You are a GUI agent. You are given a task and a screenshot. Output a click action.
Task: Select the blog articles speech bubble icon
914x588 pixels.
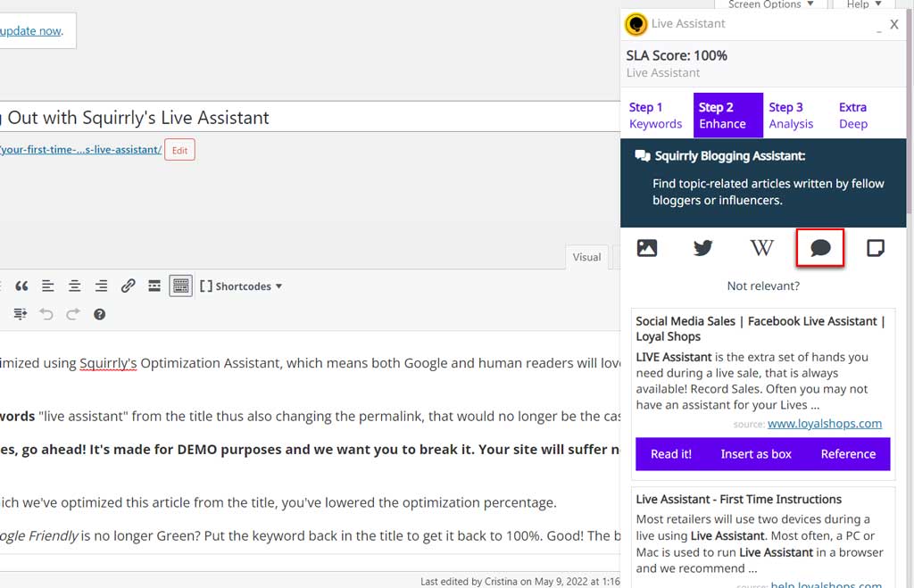[819, 248]
